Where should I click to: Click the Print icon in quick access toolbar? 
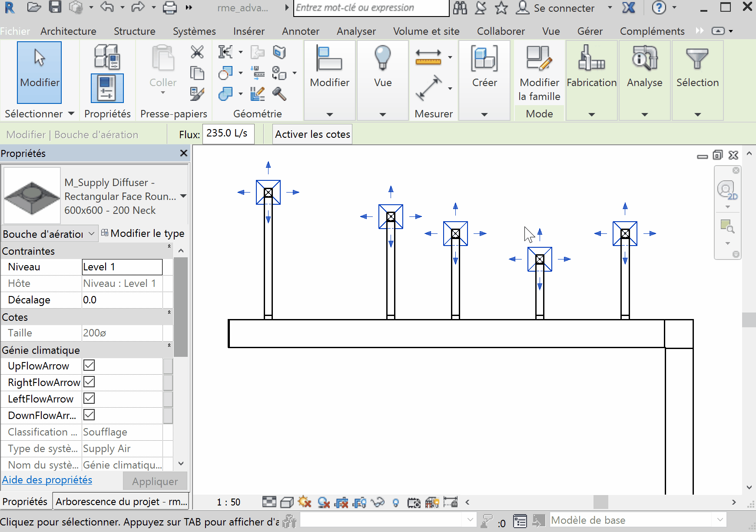coord(169,7)
